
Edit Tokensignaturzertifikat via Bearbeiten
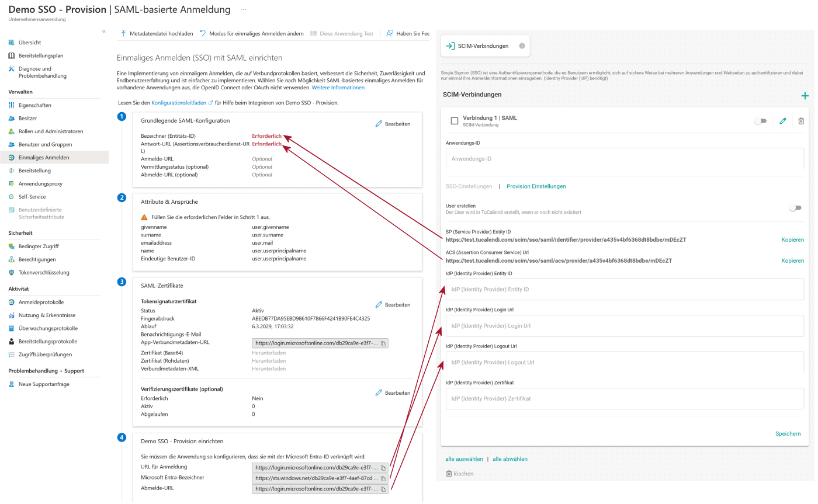coord(393,305)
